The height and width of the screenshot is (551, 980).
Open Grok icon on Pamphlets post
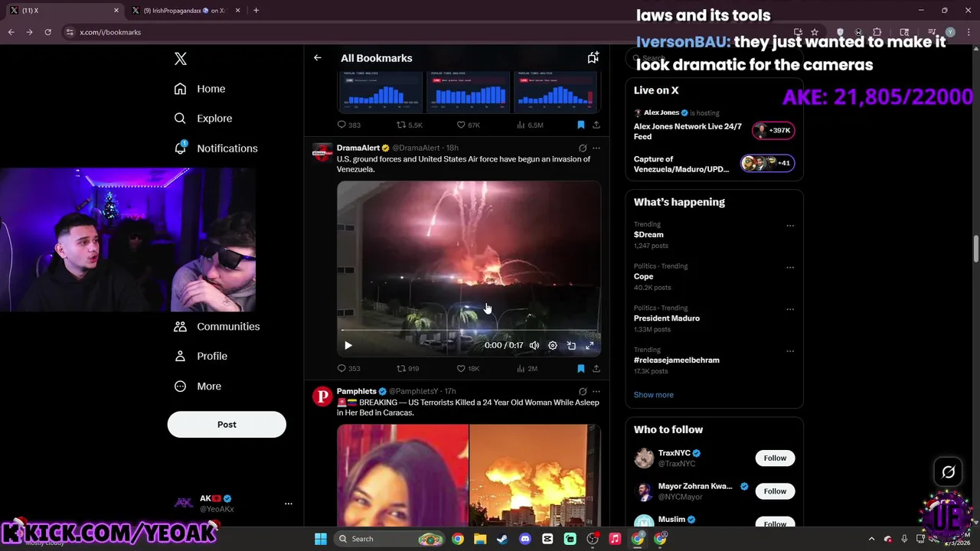pos(583,392)
